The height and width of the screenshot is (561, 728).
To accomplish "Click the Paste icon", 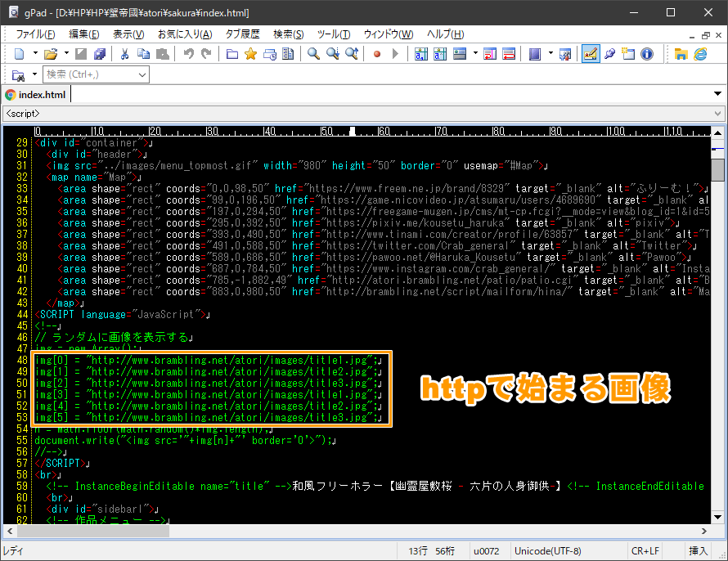I will click(162, 54).
